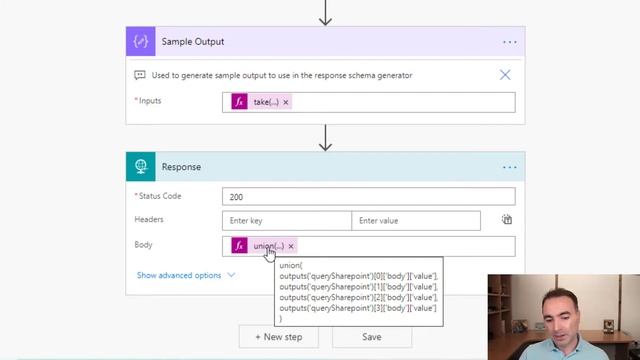Click the Show advanced options chevron
640x360 pixels.
tap(231, 275)
